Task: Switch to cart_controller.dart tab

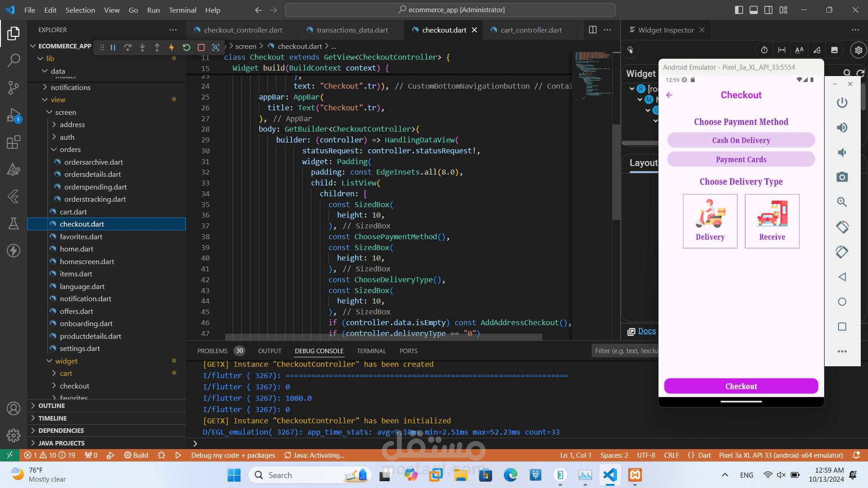Action: (531, 30)
